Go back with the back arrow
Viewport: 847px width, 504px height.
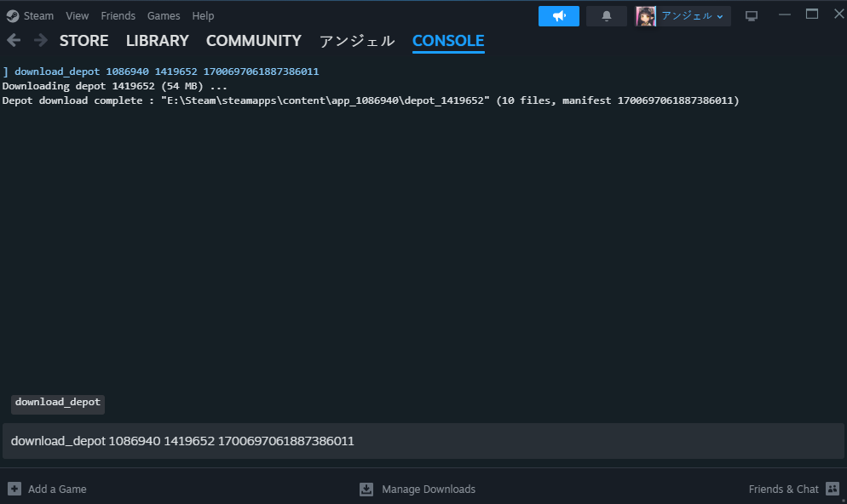click(x=14, y=41)
